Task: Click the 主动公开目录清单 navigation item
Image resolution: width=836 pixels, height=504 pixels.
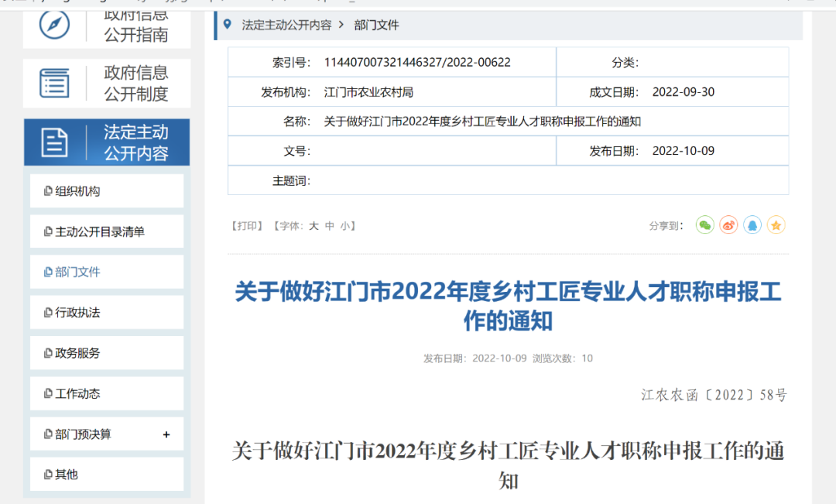Action: pyautogui.click(x=85, y=231)
